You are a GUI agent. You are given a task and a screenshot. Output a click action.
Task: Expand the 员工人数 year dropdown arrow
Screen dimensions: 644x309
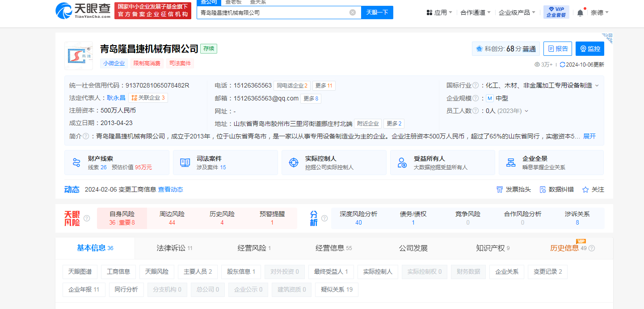click(526, 111)
